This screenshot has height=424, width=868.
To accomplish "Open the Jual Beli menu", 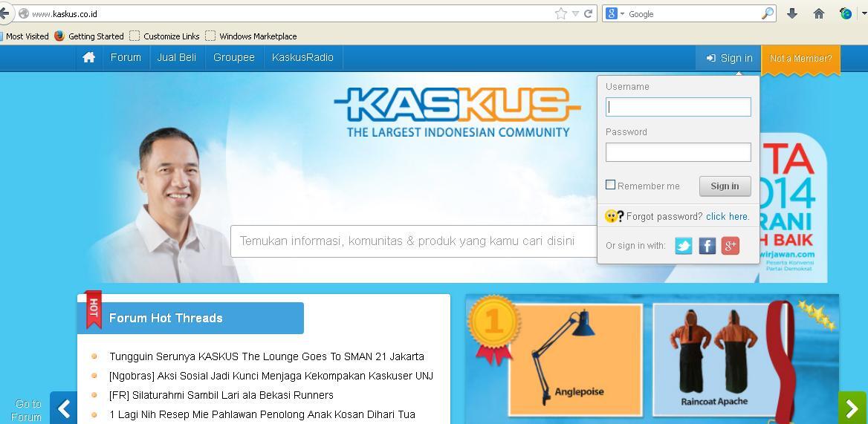I will tap(177, 57).
